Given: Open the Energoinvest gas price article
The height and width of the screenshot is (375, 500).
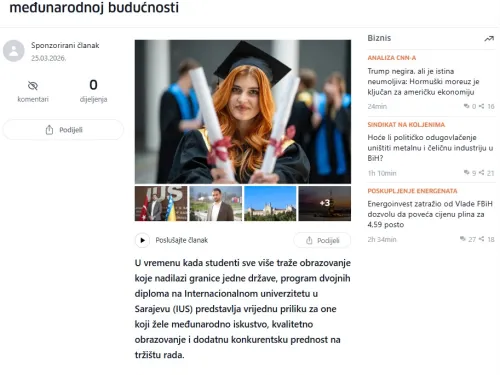Looking at the screenshot, I should [x=430, y=214].
